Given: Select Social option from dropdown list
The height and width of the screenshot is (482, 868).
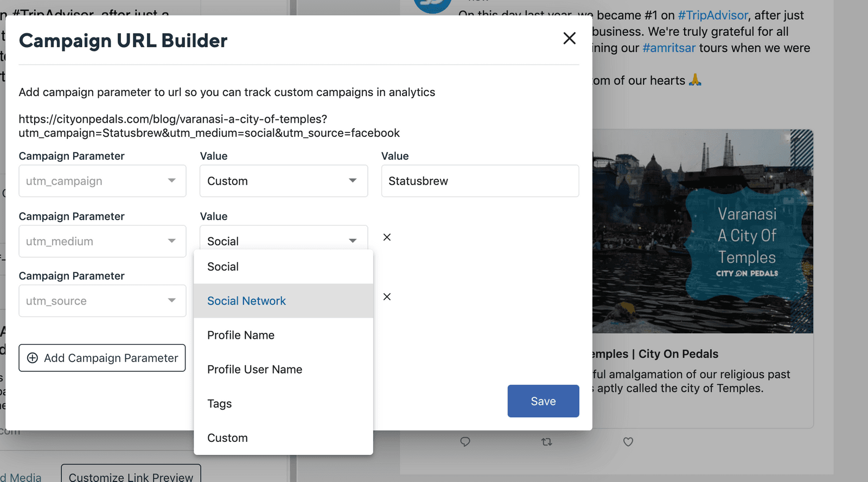Looking at the screenshot, I should 223,267.
